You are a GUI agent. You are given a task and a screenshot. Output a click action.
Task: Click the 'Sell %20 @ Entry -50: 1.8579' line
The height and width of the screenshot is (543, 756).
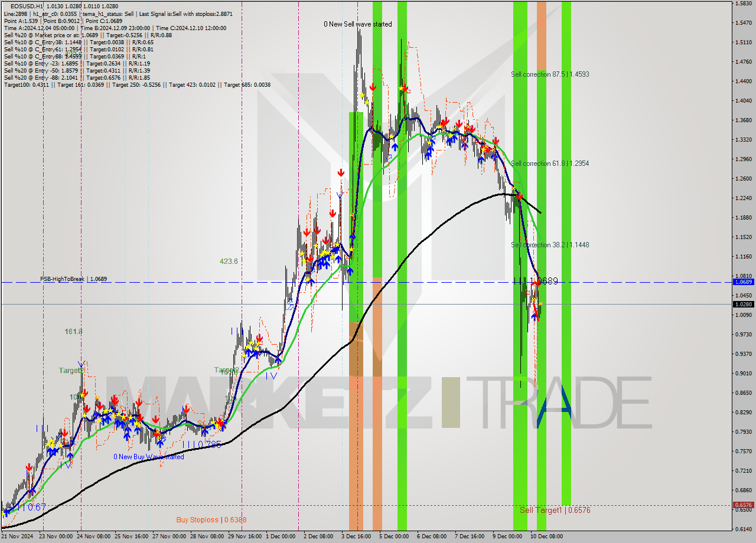(77, 70)
